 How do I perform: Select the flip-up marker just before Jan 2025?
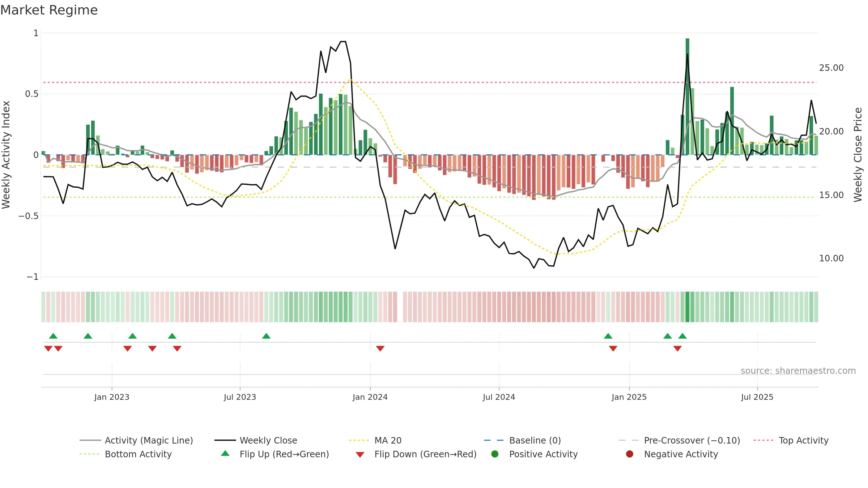click(x=608, y=336)
